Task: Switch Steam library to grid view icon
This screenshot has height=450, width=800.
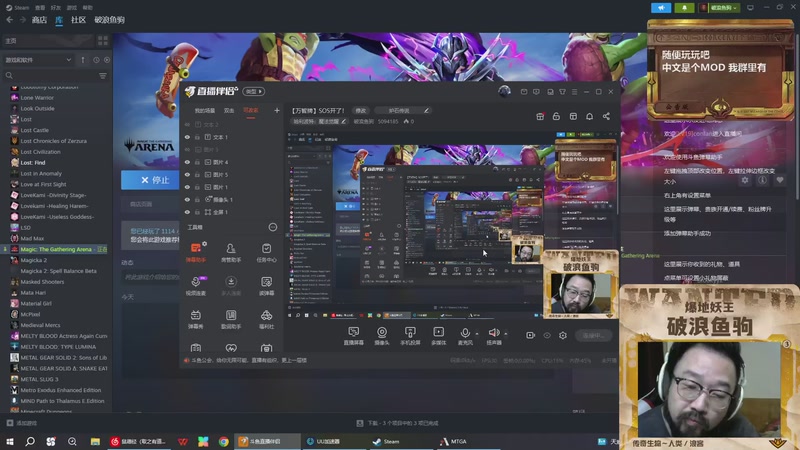Action: point(103,40)
